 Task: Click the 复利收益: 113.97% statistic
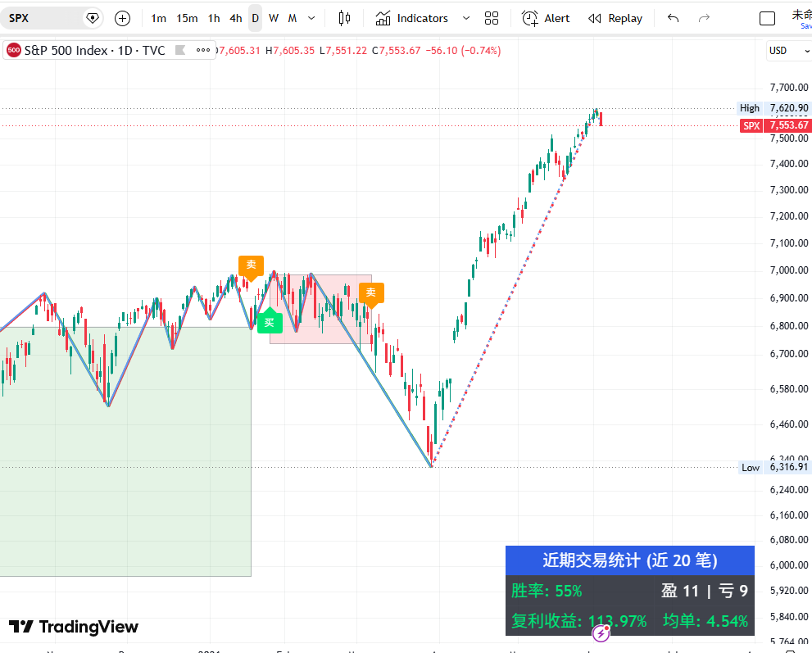[x=579, y=621]
